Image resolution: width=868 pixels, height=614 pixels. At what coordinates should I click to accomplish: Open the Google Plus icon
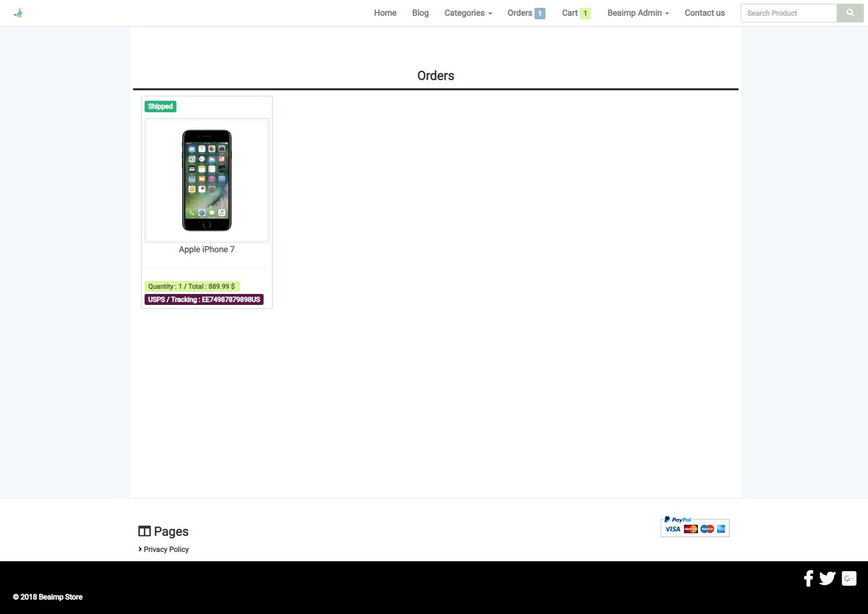[x=849, y=578]
